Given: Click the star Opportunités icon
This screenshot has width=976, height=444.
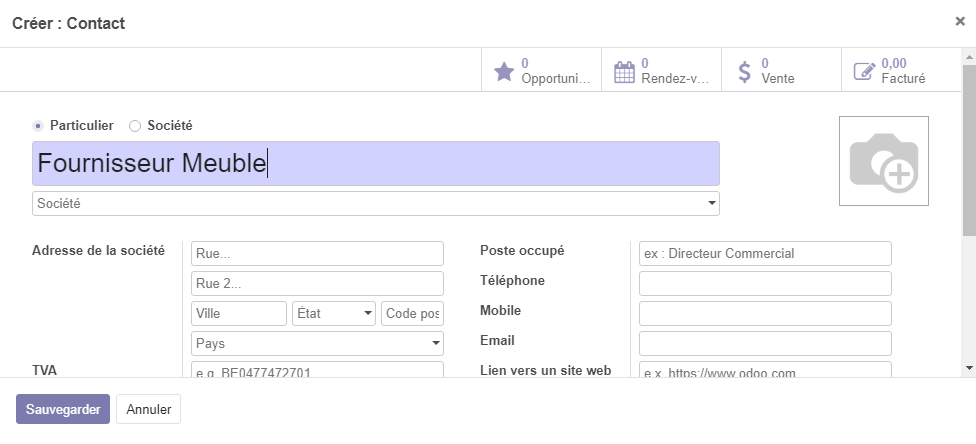Looking at the screenshot, I should (504, 72).
